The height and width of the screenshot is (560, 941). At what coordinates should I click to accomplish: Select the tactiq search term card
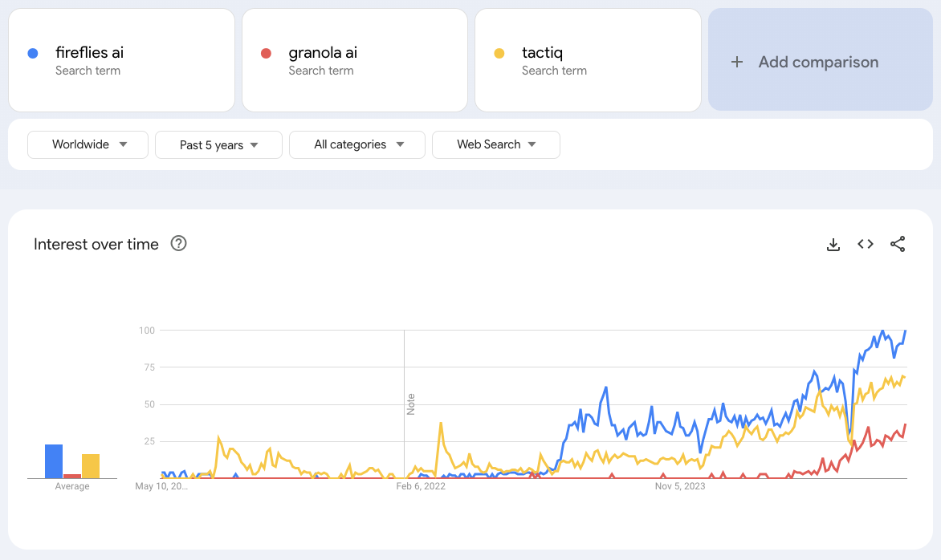pos(588,60)
